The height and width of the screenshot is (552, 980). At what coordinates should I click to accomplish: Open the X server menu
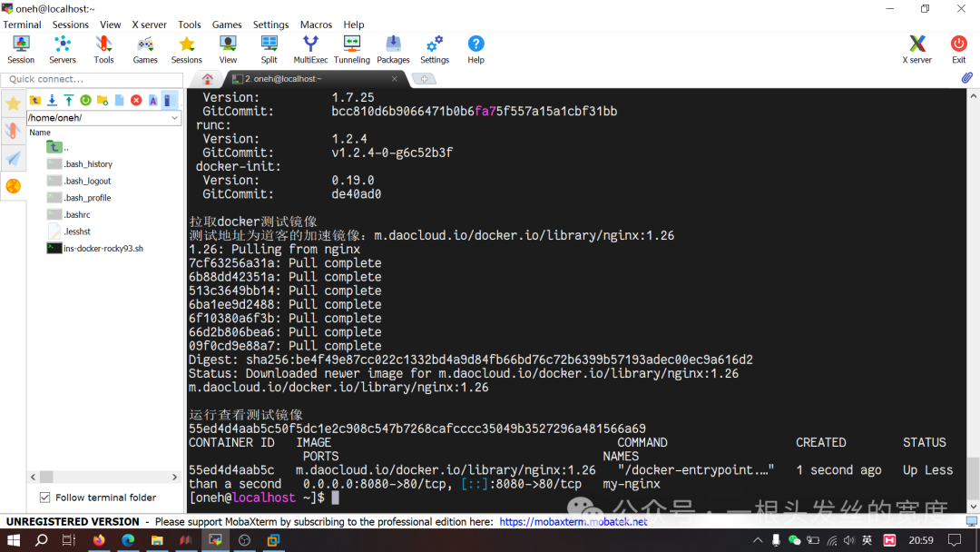[150, 25]
